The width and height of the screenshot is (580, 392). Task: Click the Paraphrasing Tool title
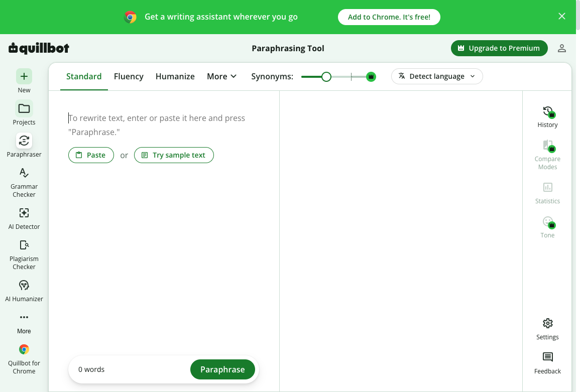pyautogui.click(x=288, y=49)
